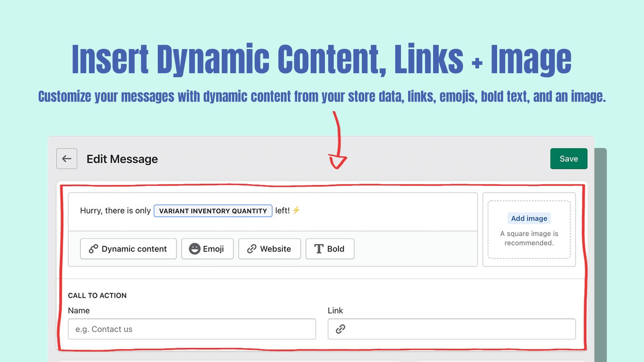Click the chain icon in the Link field

point(341,329)
